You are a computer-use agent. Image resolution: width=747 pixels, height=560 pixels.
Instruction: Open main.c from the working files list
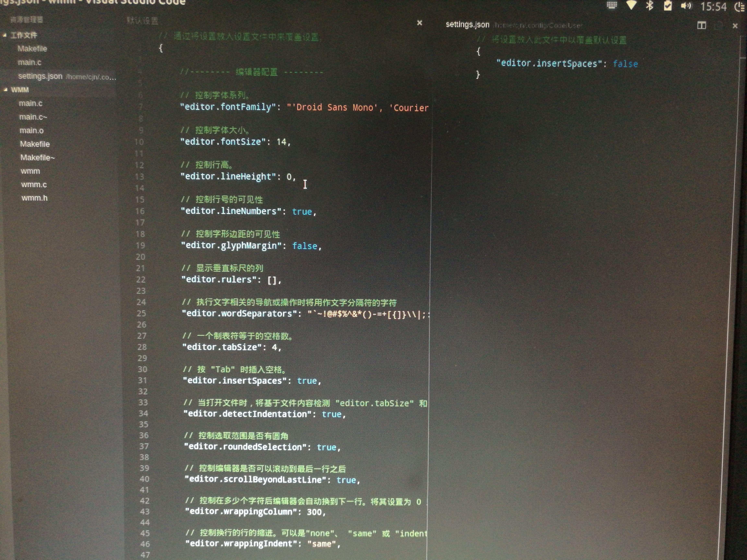point(30,62)
